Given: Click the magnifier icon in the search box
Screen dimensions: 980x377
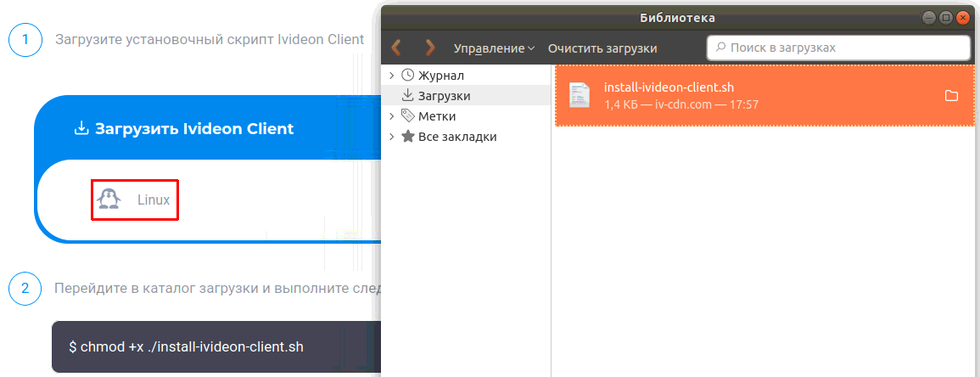Looking at the screenshot, I should pyautogui.click(x=720, y=48).
